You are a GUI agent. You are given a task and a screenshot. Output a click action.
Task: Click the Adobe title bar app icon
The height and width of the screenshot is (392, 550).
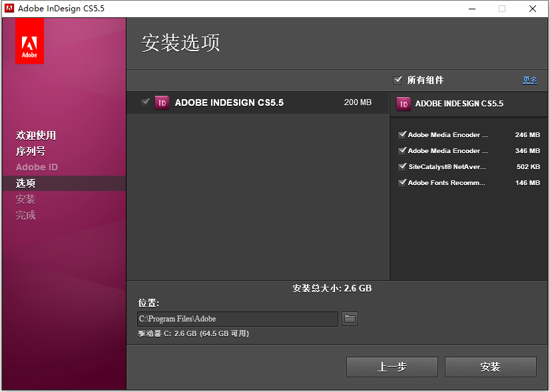[x=9, y=9]
